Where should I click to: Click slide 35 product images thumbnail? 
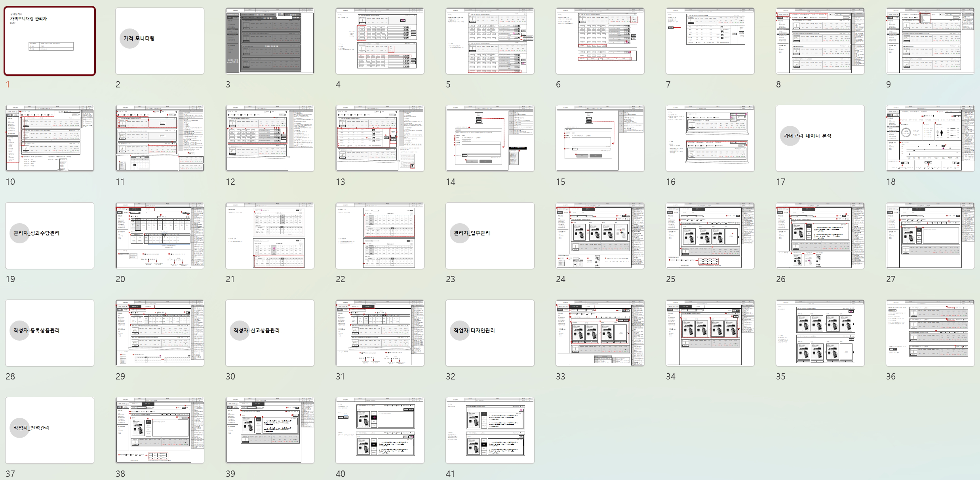coord(820,333)
